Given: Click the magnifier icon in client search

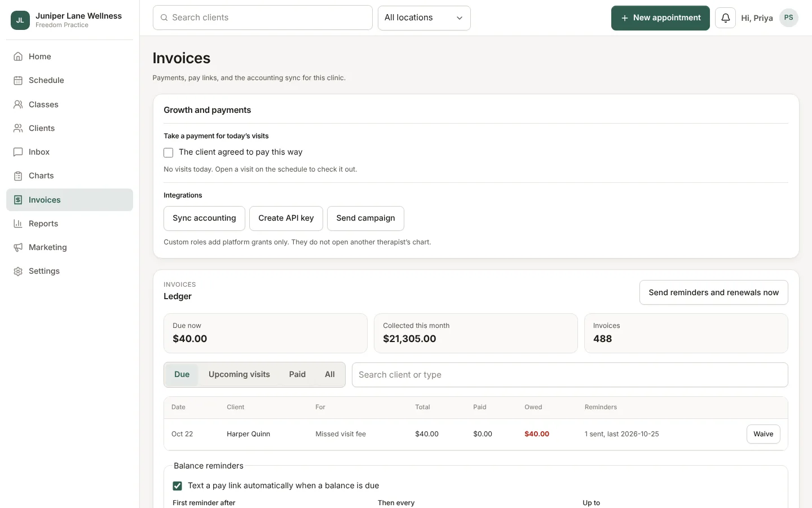Looking at the screenshot, I should [164, 17].
